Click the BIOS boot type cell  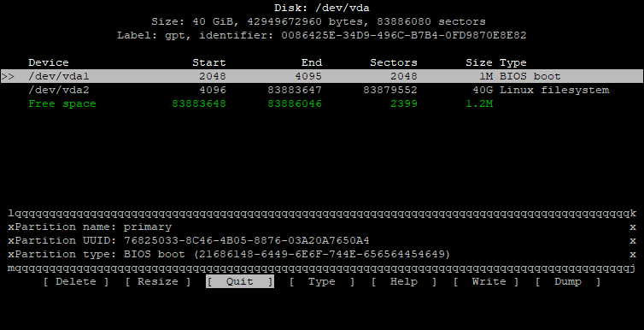[530, 76]
